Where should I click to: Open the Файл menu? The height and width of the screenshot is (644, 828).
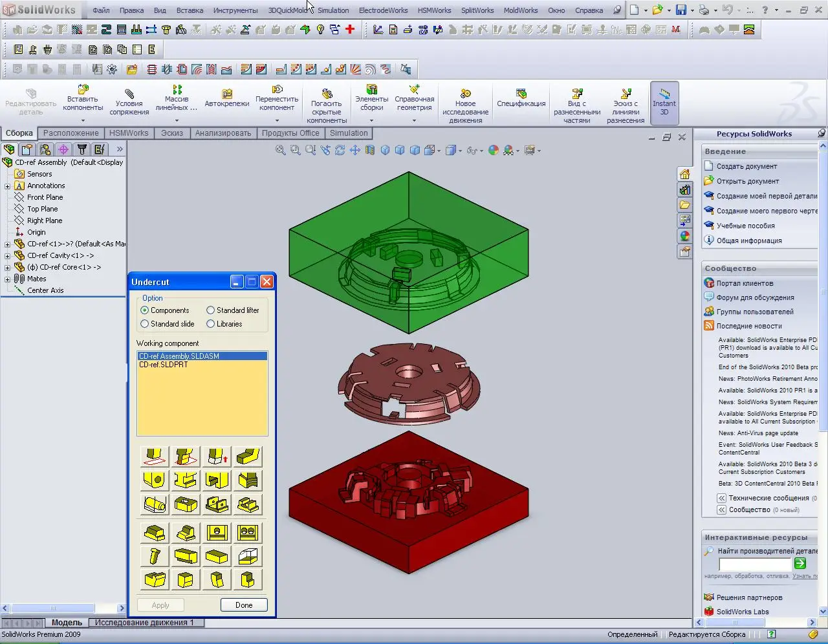[101, 10]
